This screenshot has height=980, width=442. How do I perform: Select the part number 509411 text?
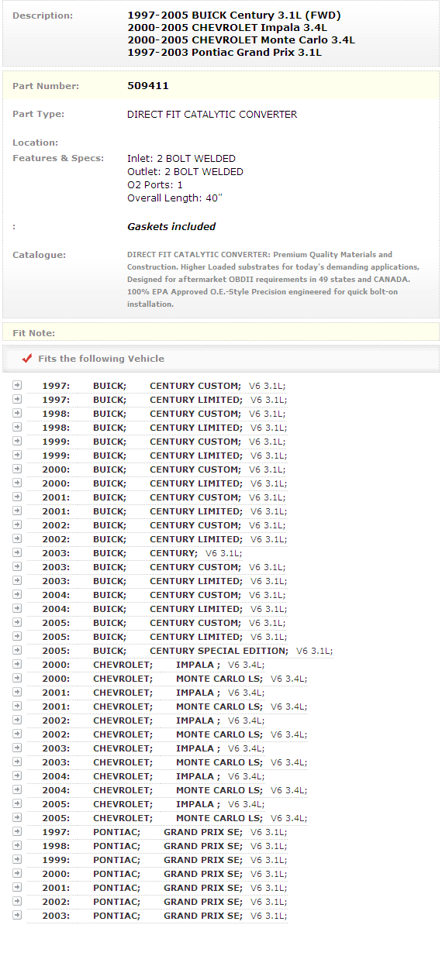click(148, 86)
